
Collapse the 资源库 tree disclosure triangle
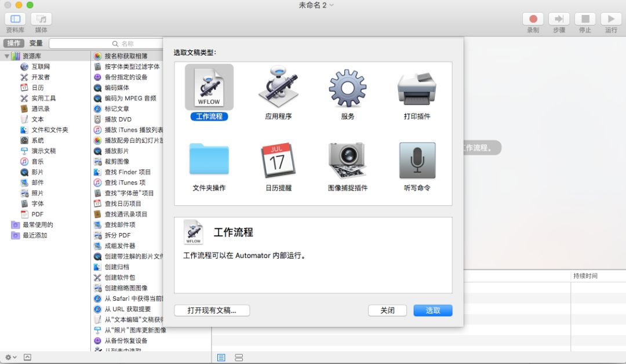tap(7, 56)
